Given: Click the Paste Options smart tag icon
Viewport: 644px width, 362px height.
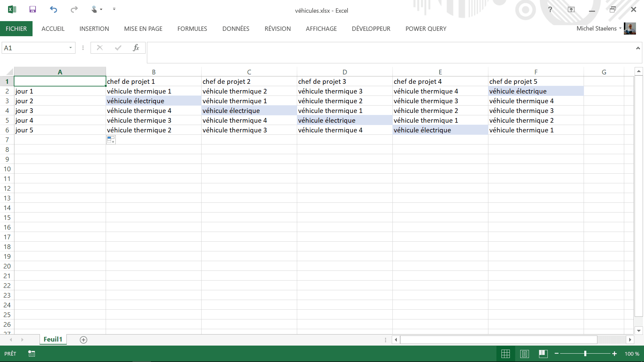Looking at the screenshot, I should 111,140.
